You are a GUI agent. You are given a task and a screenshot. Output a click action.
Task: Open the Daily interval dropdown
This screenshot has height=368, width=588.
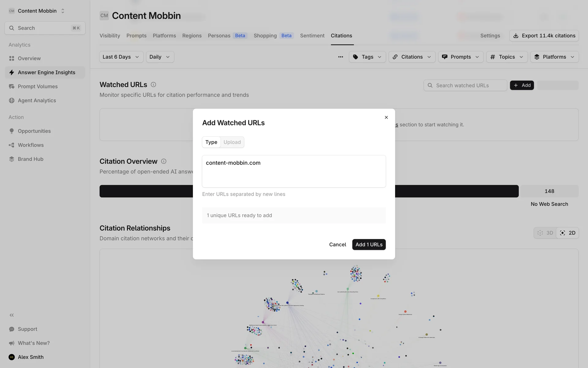[x=160, y=57]
